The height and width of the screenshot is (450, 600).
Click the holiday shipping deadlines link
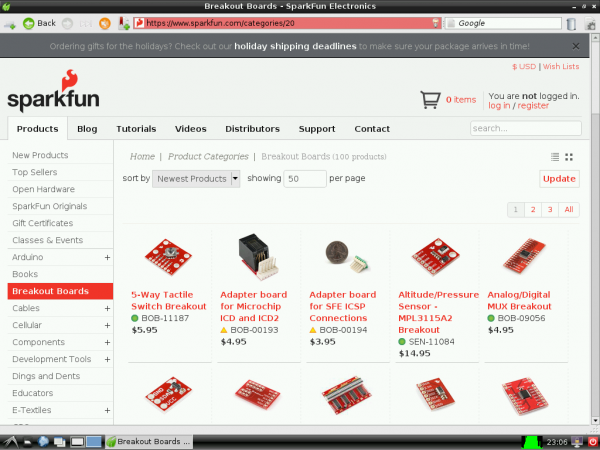(x=295, y=46)
